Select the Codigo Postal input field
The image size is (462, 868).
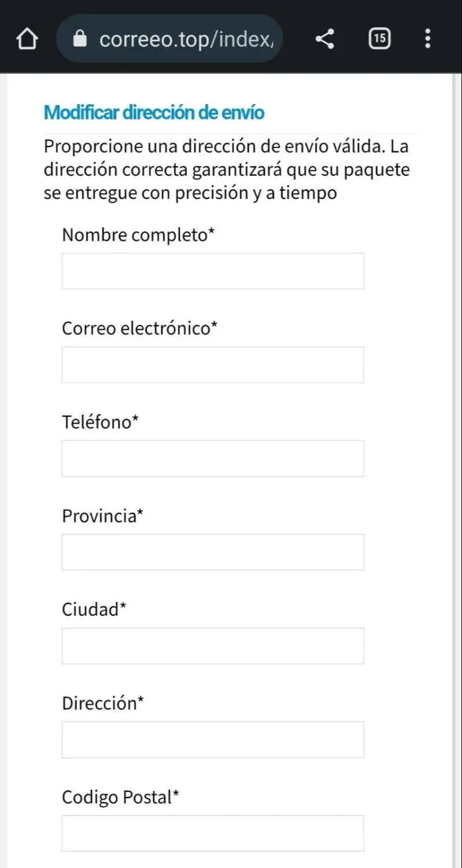213,833
